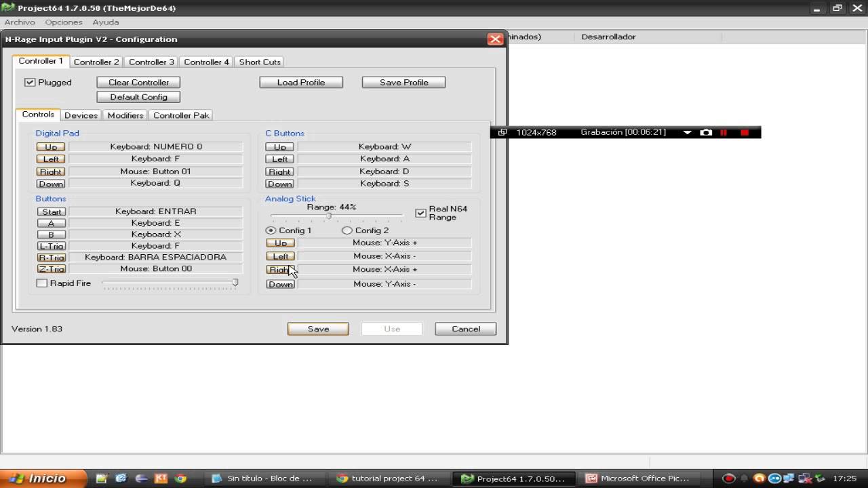
Task: Launch Chrome from the quick launch bar
Action: click(x=180, y=478)
